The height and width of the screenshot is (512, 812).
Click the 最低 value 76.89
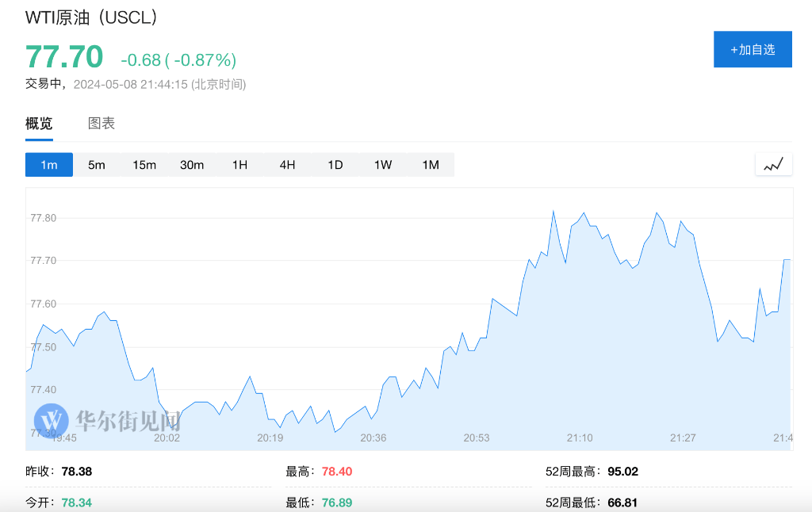click(336, 502)
